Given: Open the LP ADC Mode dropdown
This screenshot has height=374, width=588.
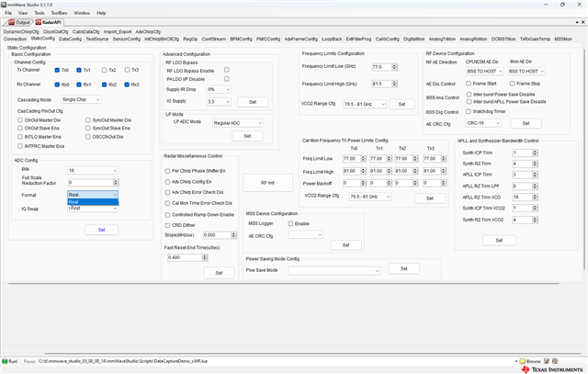Looking at the screenshot, I should click(x=238, y=123).
